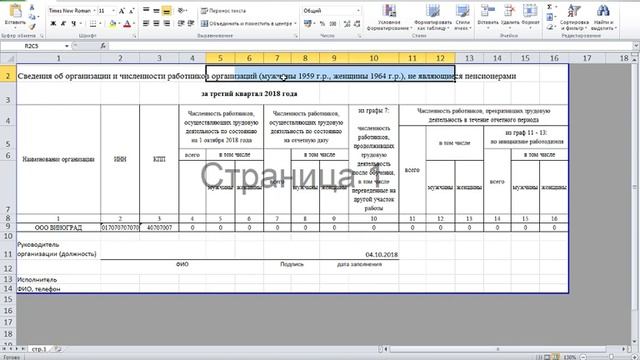640x360 pixels.
Task: Click the decrease decimal icon
Action: (x=357, y=24)
